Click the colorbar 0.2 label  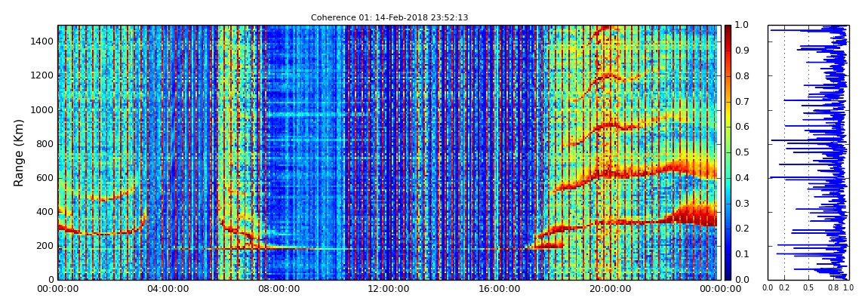pyautogui.click(x=742, y=229)
